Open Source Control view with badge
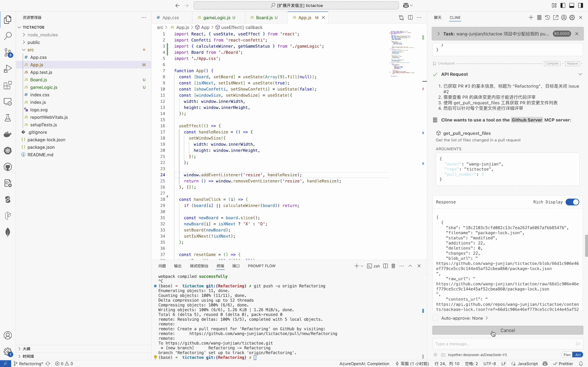This screenshot has width=588, height=367. tap(8, 52)
